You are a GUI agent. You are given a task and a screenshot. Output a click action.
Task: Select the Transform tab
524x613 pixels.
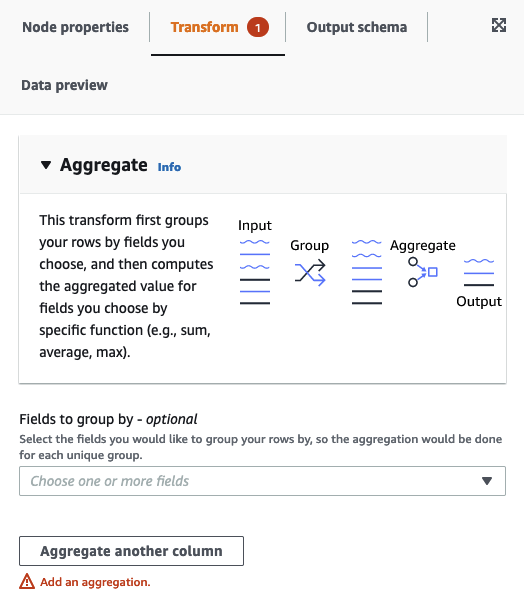click(204, 27)
